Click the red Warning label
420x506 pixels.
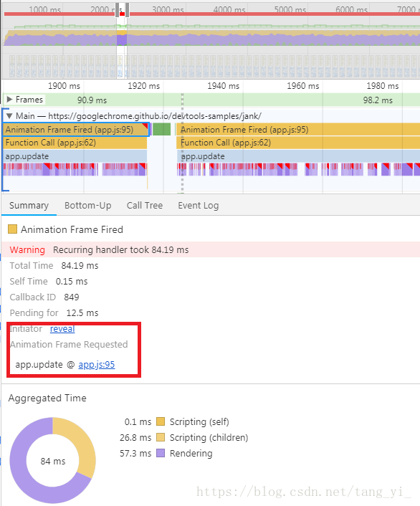[27, 249]
